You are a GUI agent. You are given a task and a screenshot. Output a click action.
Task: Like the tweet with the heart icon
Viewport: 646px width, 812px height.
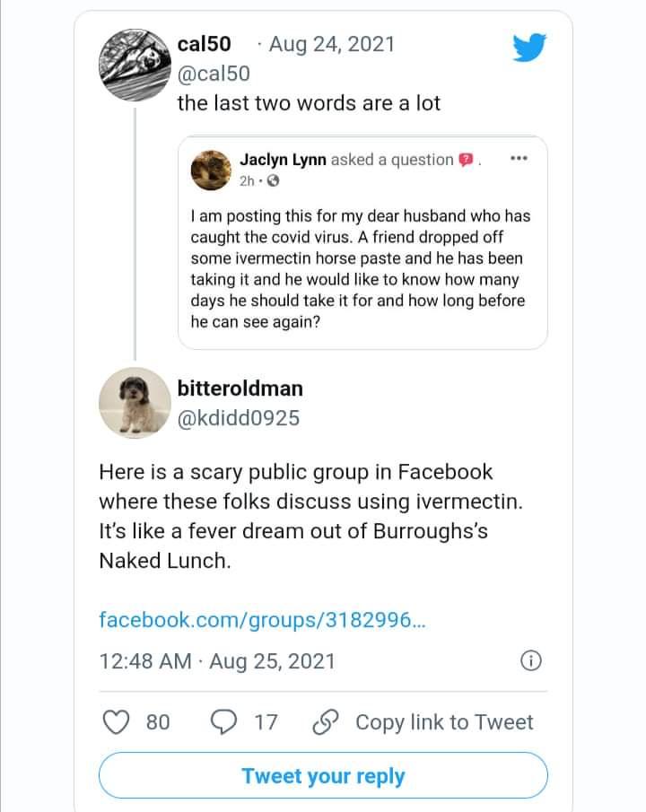click(x=117, y=721)
